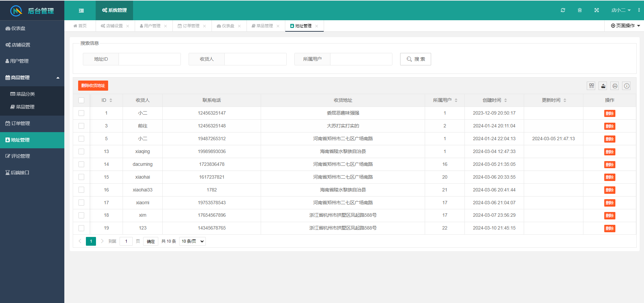Open 菜品管理 in the sidebar
The image size is (644, 303).
(32, 107)
